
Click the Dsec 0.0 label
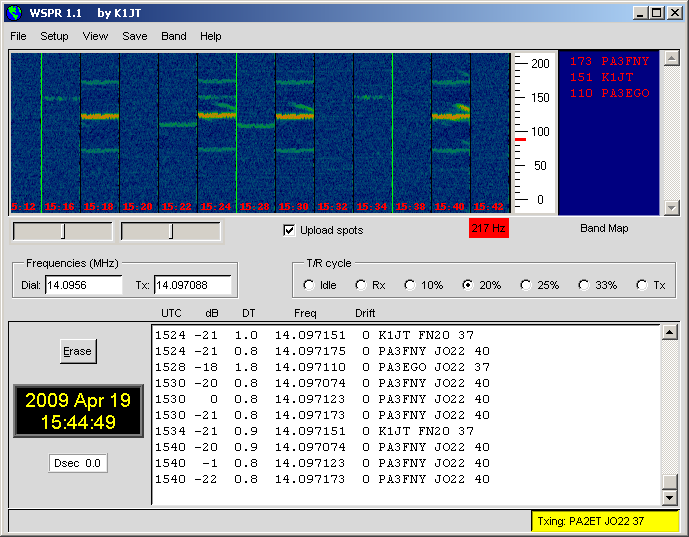tap(78, 463)
